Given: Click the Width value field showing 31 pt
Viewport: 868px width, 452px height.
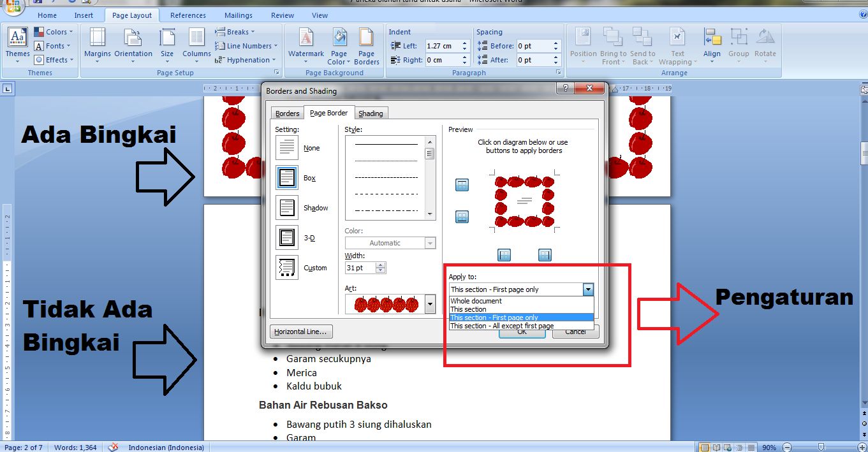Looking at the screenshot, I should (x=360, y=267).
